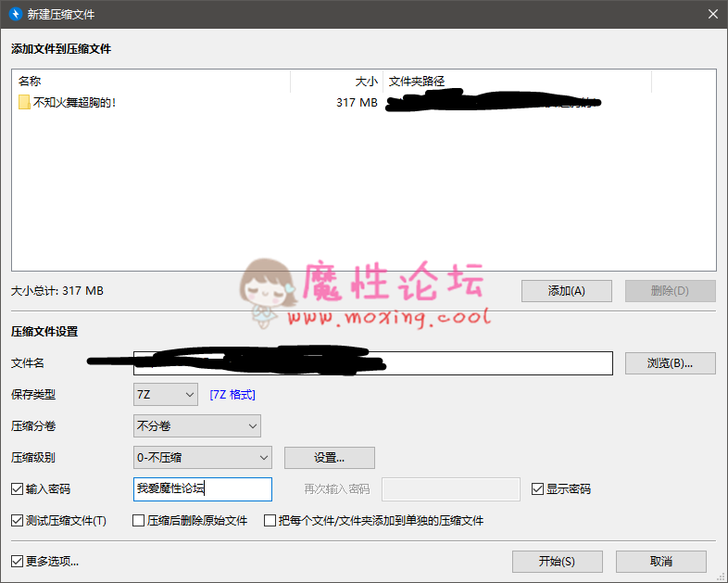Click the 取消 button

click(661, 562)
